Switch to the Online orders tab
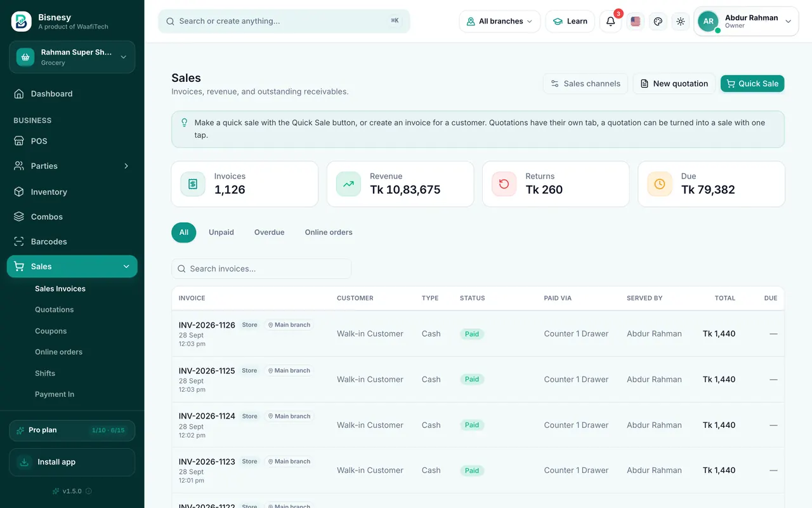Screen dimensions: 812x508 (x=329, y=232)
